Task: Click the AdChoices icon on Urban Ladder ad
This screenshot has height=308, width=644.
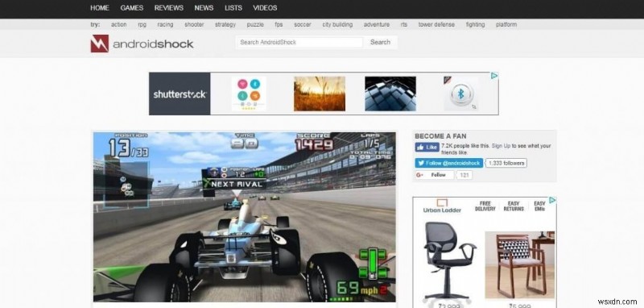Action: tap(553, 200)
